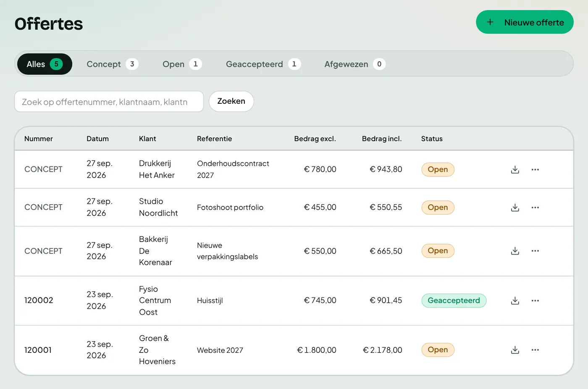Click the Status column header
Viewport: 588px width, 389px height.
click(x=432, y=139)
